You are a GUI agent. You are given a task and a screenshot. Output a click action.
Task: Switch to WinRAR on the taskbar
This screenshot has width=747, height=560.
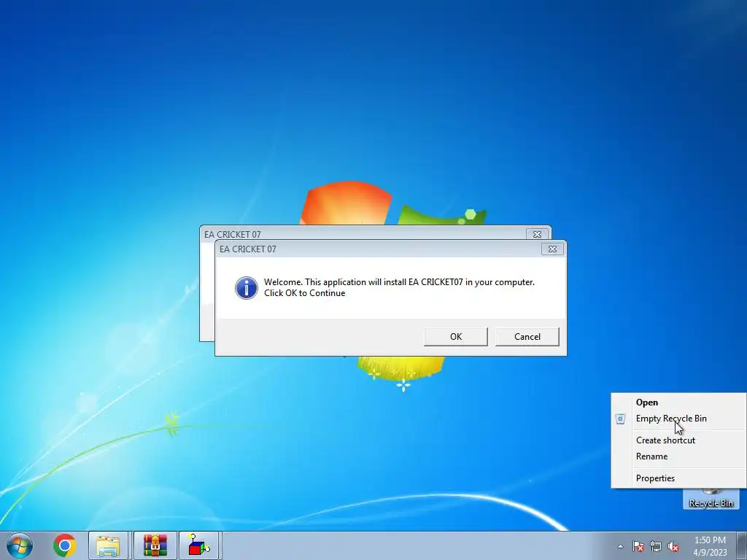pos(155,545)
